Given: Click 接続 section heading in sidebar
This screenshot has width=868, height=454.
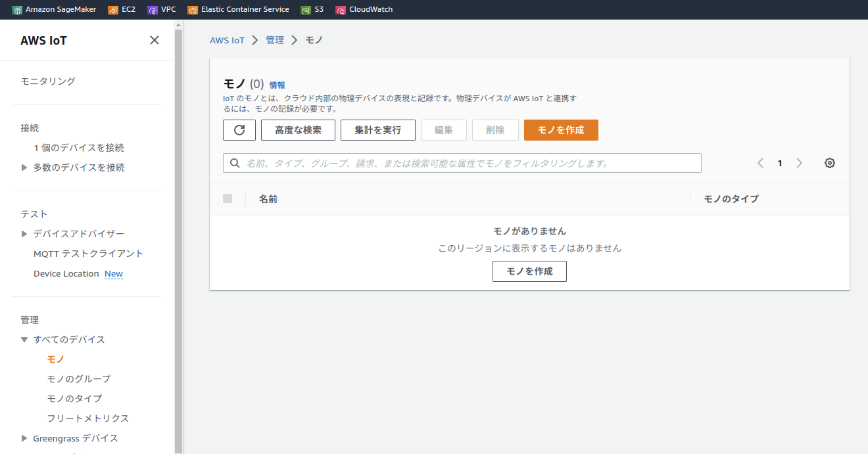Looking at the screenshot, I should pyautogui.click(x=30, y=128).
